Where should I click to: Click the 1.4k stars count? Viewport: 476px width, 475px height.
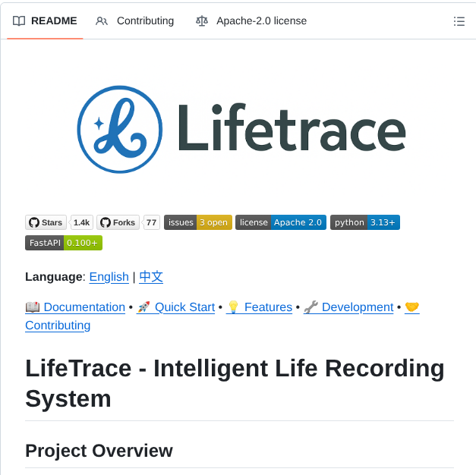pyautogui.click(x=82, y=222)
